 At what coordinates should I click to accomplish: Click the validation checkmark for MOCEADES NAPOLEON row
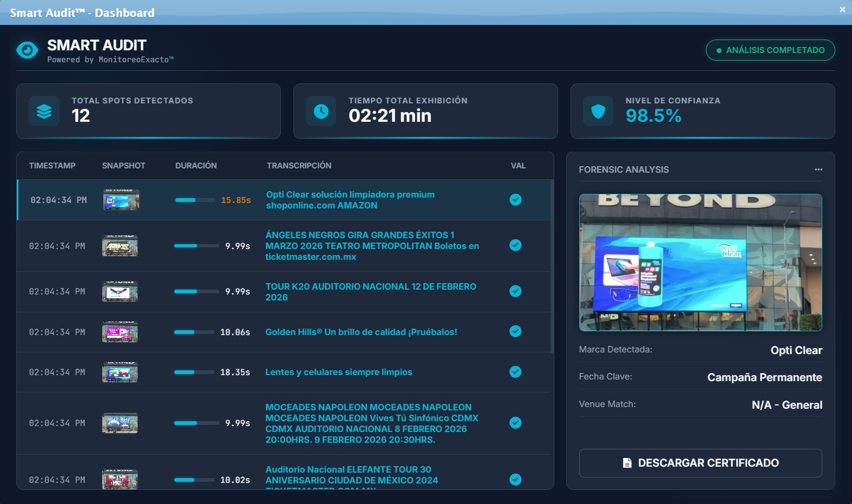(x=515, y=423)
